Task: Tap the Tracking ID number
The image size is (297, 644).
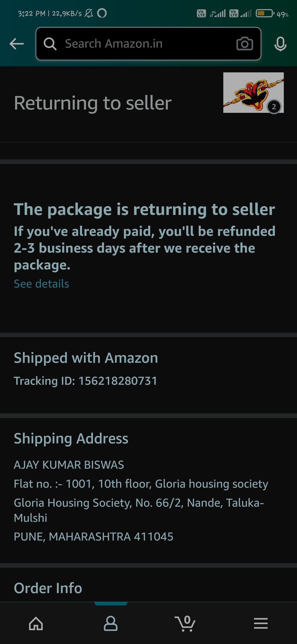Action: (x=118, y=381)
